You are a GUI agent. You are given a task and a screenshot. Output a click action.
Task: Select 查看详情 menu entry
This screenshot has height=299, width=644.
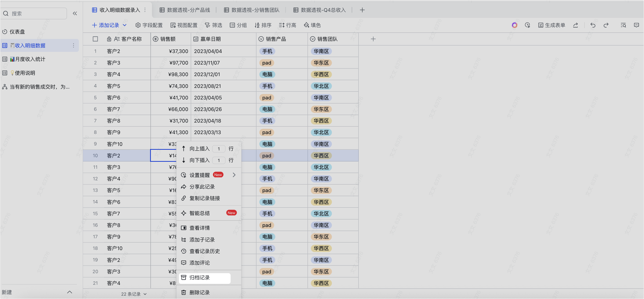[x=209, y=228]
